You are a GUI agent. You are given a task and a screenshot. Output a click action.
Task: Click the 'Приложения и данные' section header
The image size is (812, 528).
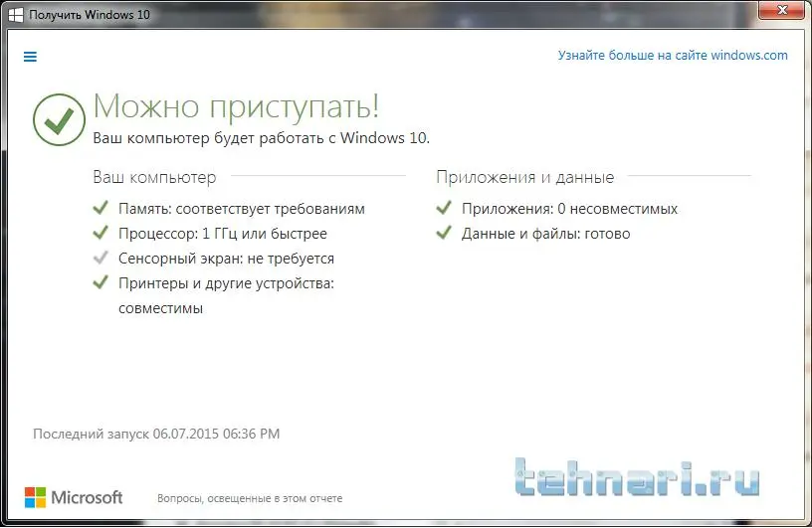pyautogui.click(x=525, y=177)
